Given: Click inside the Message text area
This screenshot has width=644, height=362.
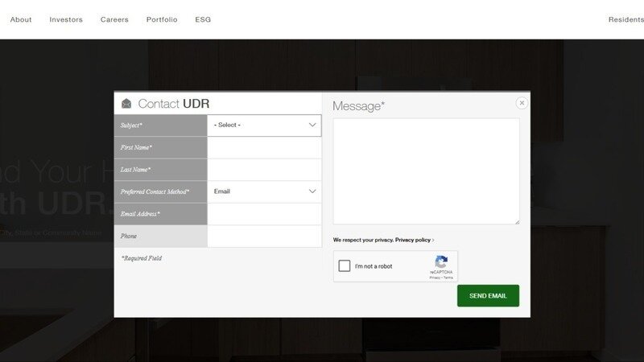Looking at the screenshot, I should click(426, 171).
